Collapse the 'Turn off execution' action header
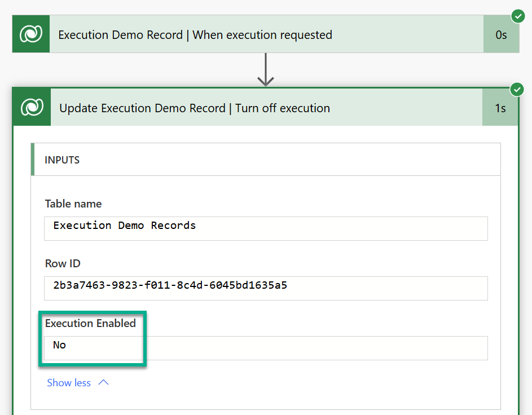Screen dimensions: 532x415 (x=266, y=107)
